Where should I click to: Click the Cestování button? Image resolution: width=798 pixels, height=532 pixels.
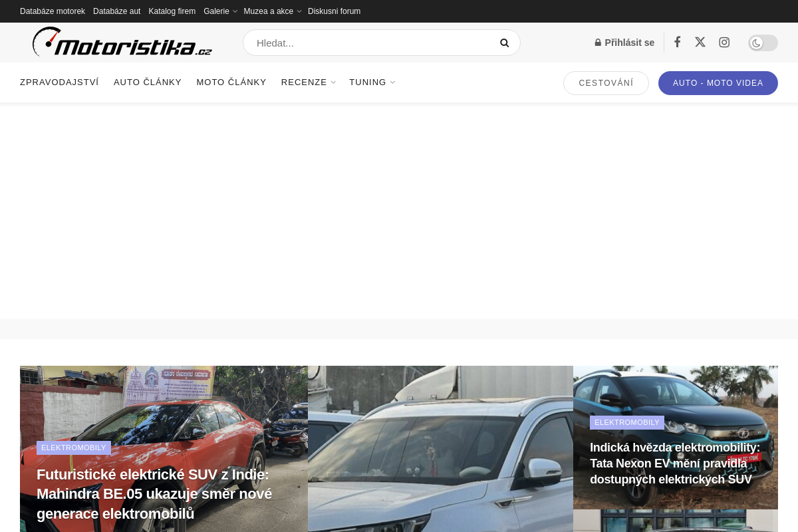(x=606, y=83)
